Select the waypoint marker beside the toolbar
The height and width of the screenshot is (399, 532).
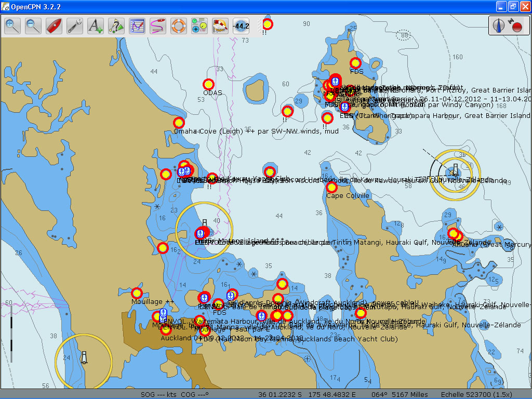pos(268,24)
